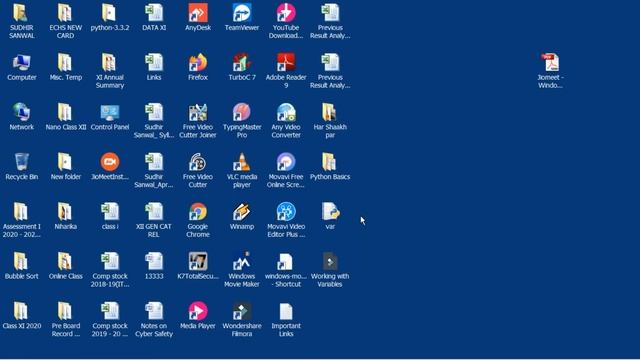
Task: Click the TypingMaster Pro shortcut
Action: pos(242,113)
